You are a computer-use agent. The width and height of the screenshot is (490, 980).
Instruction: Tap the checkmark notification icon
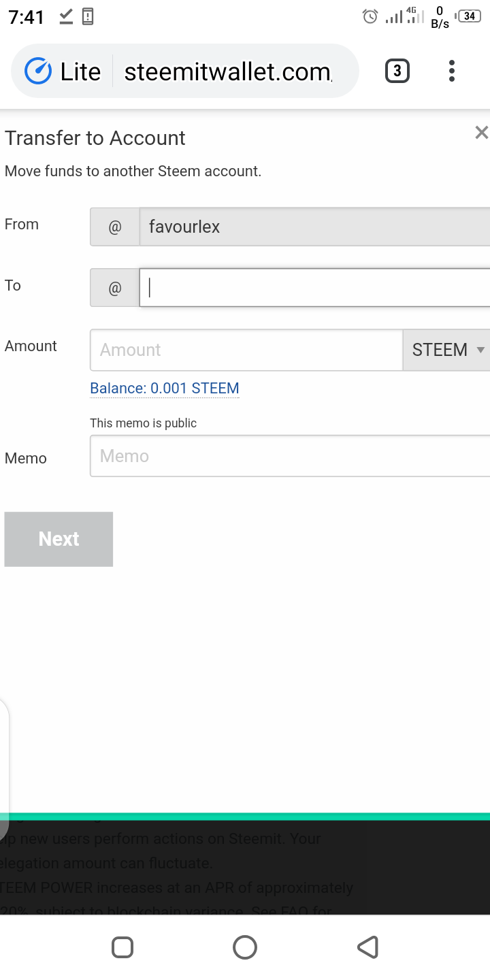(66, 16)
